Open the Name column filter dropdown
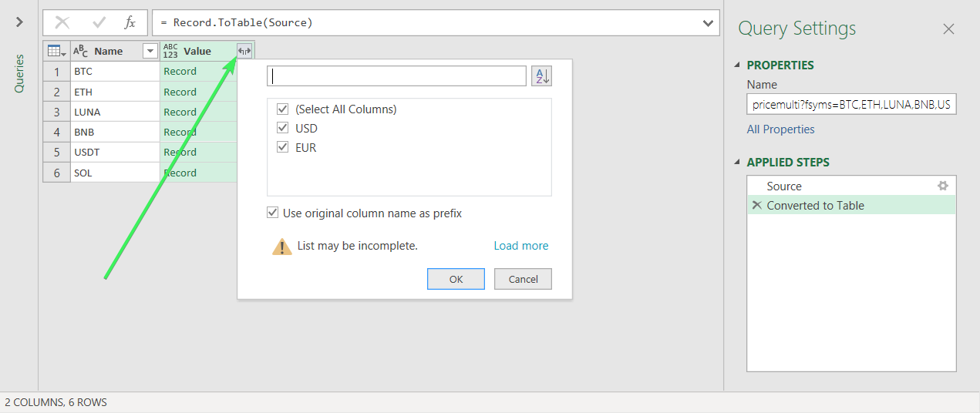This screenshot has height=413, width=980. click(150, 51)
